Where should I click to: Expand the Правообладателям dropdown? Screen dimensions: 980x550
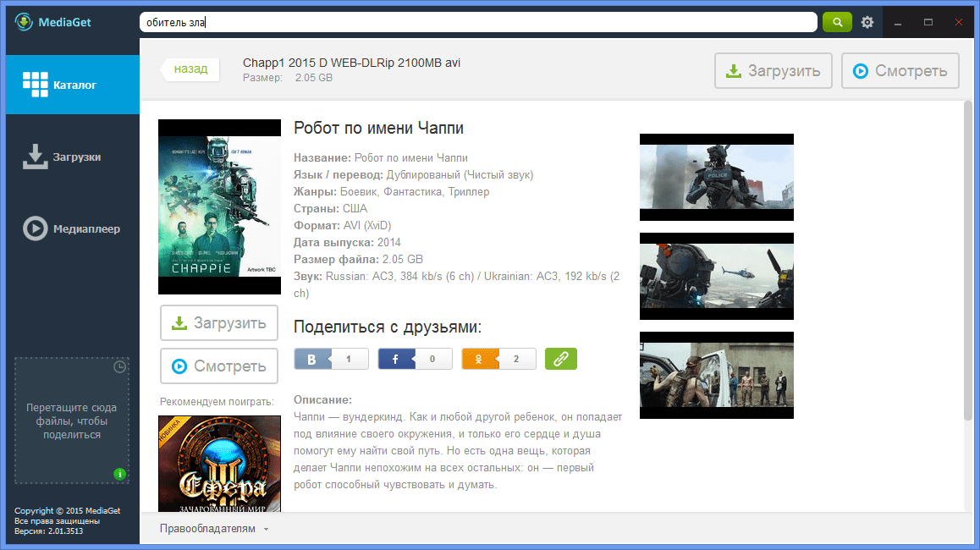tap(214, 529)
